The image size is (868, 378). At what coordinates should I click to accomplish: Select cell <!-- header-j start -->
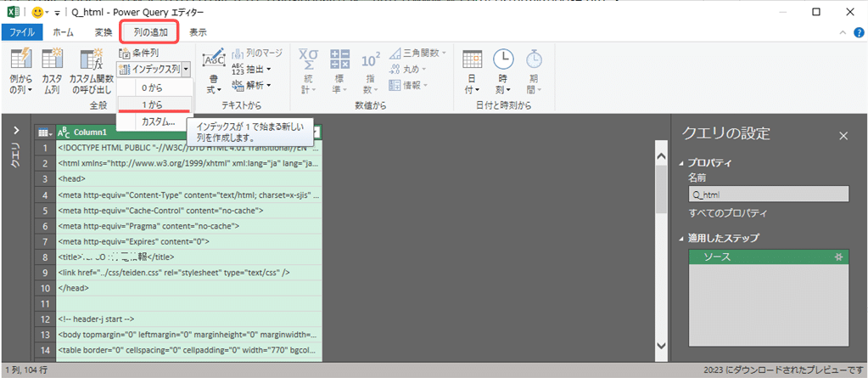tap(188, 319)
